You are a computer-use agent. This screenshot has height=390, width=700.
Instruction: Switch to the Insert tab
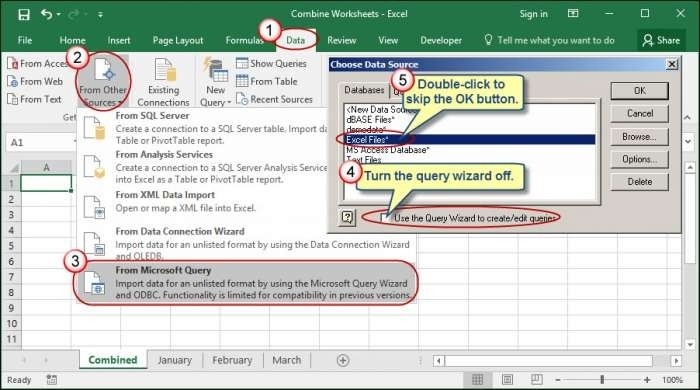(119, 40)
